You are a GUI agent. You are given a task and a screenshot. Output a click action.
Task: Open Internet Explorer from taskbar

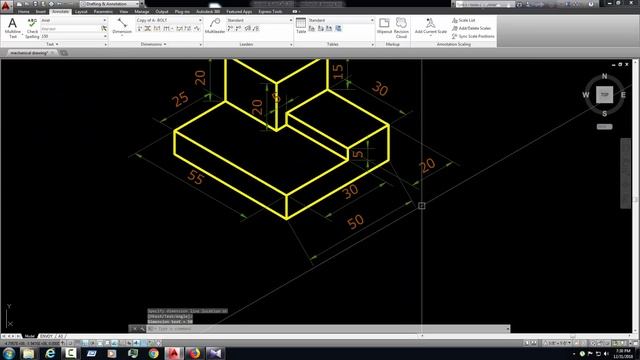point(50,353)
